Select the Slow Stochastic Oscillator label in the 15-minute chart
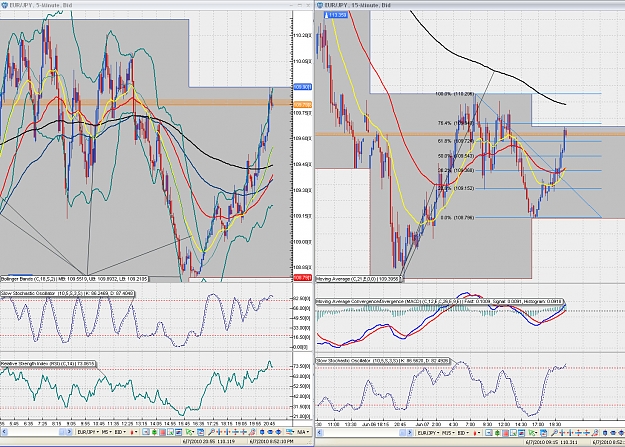 [x=383, y=360]
